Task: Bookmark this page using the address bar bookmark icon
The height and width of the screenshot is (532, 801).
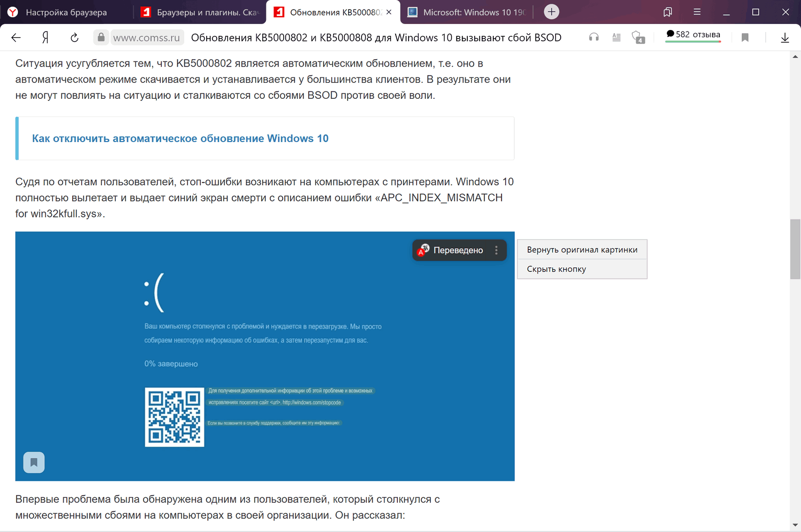Action: (745, 37)
